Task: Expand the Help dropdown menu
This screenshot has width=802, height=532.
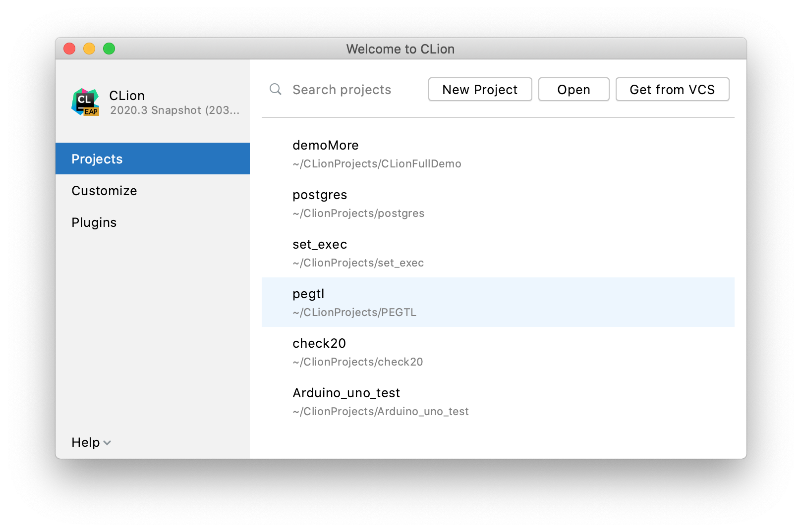Action: (x=91, y=442)
